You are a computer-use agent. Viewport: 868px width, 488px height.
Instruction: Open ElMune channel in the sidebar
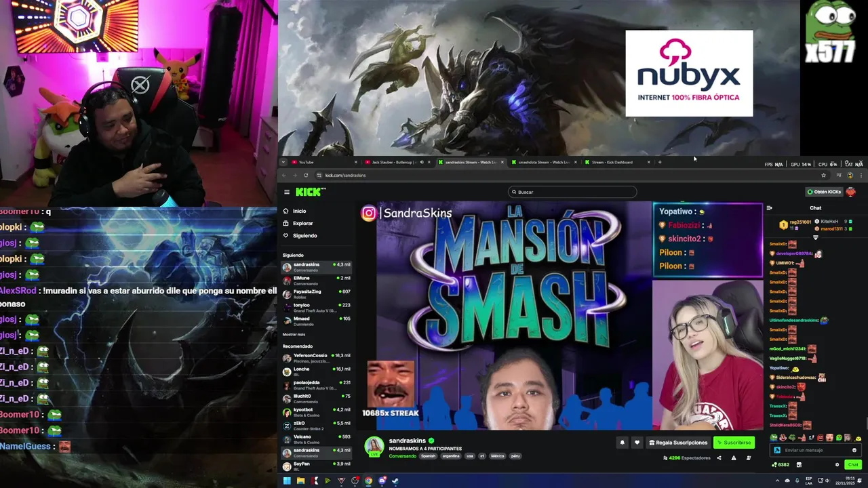pos(317,280)
